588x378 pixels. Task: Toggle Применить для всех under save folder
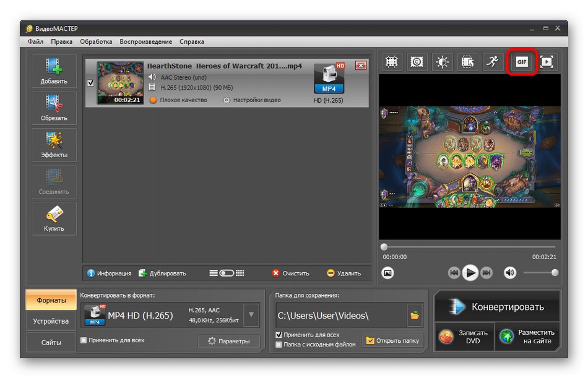pyautogui.click(x=279, y=335)
